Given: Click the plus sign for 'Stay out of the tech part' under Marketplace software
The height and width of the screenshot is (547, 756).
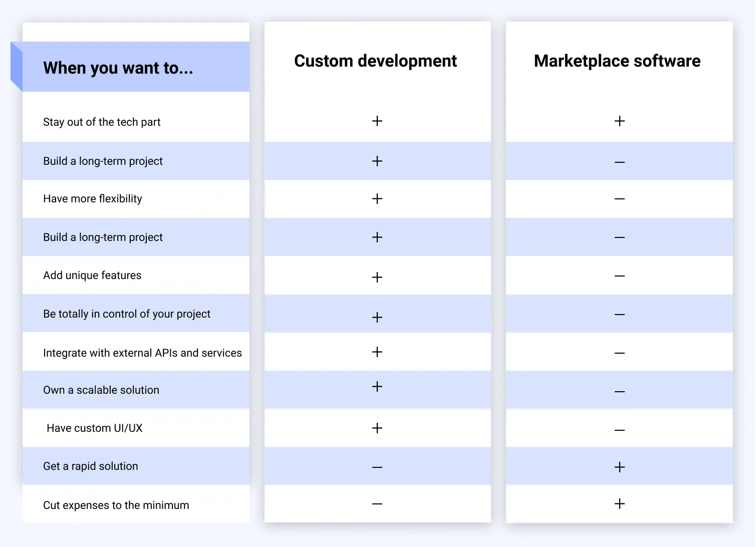Looking at the screenshot, I should 620,121.
